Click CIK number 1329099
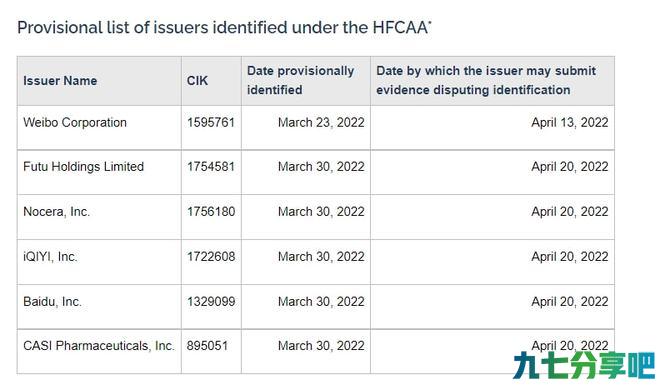Screen dimensions: 660x385 211,301
